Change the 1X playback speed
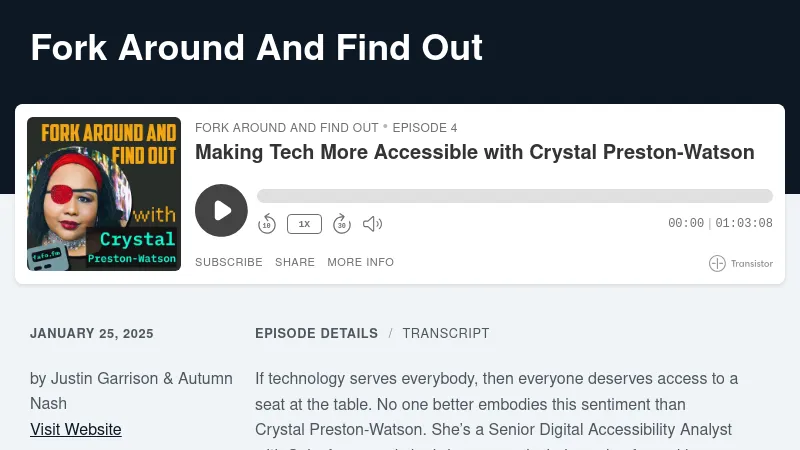 coord(304,224)
